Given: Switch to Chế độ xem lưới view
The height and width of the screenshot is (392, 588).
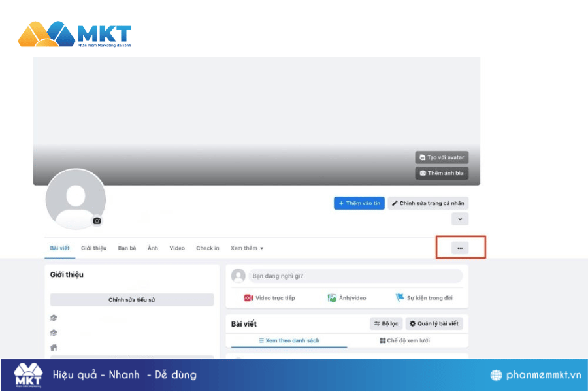Looking at the screenshot, I should (404, 340).
